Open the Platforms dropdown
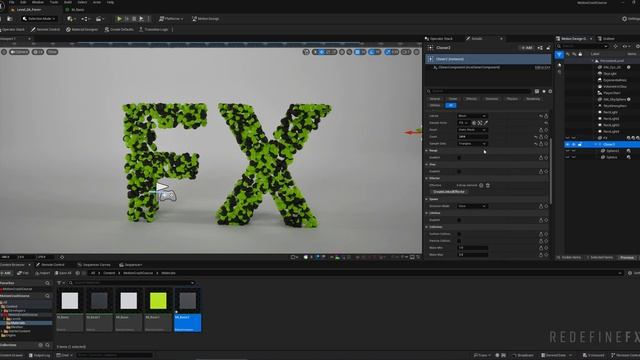The image size is (640, 360). pyautogui.click(x=171, y=19)
